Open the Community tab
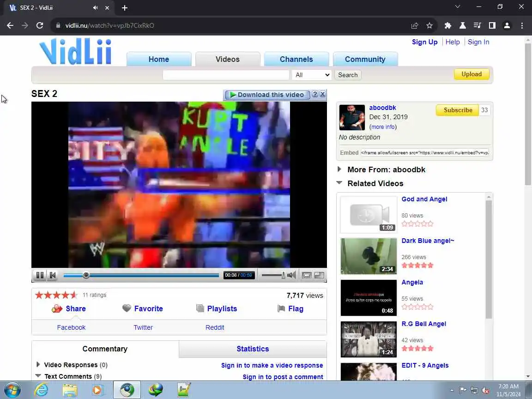The width and height of the screenshot is (532, 399). 365,60
